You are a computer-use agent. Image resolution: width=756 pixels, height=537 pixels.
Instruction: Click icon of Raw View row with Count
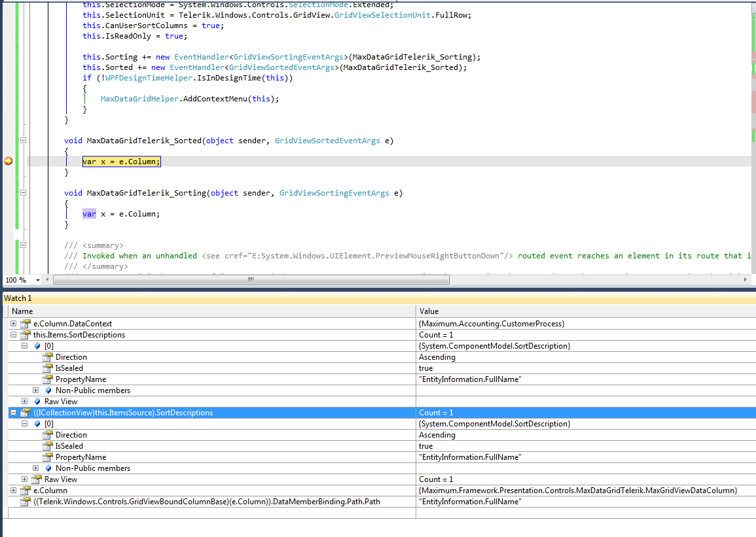click(36, 479)
